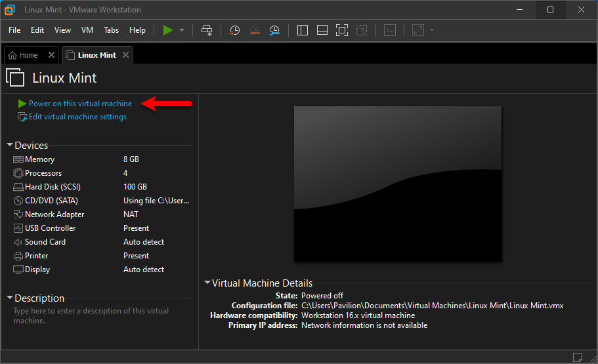
Task: Click the large Linux Mint VM icon
Action: pos(15,78)
